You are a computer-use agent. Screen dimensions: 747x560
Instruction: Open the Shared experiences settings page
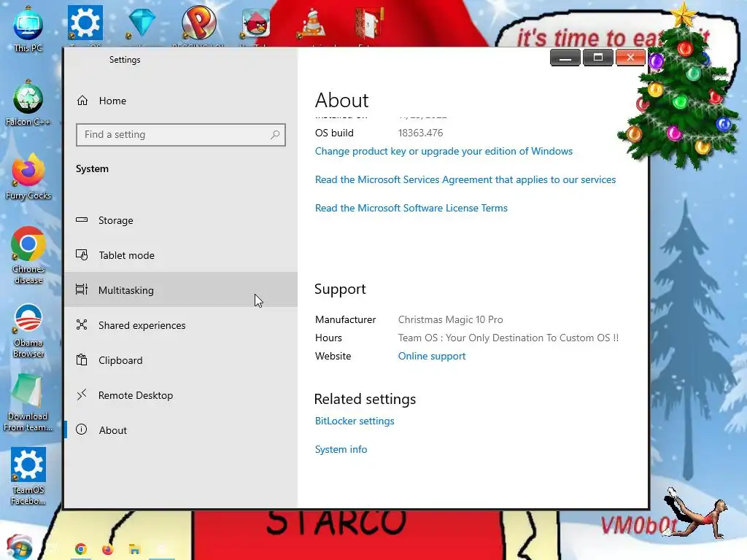tap(181, 325)
